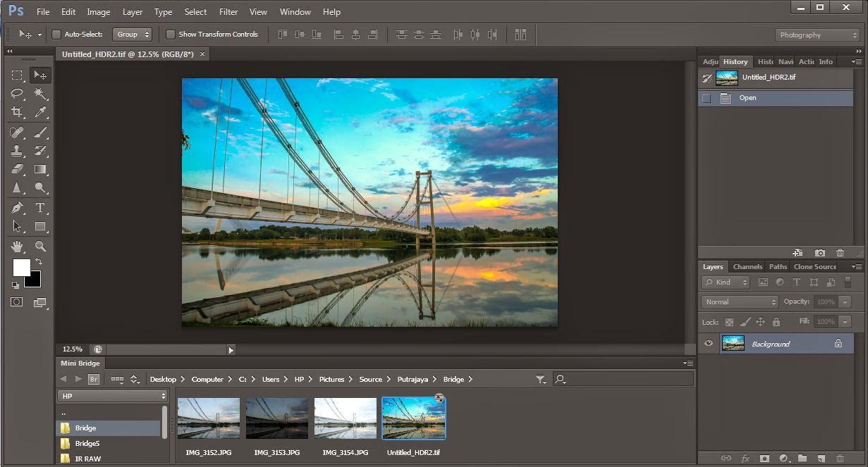
Task: Select the IMG_3153.JPG thumbnail in Mini Bridge
Action: click(276, 417)
